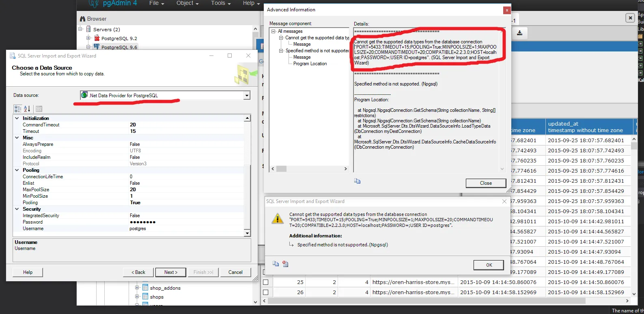Open the pgAdmin Help menu
The image size is (644, 314).
pos(251,3)
